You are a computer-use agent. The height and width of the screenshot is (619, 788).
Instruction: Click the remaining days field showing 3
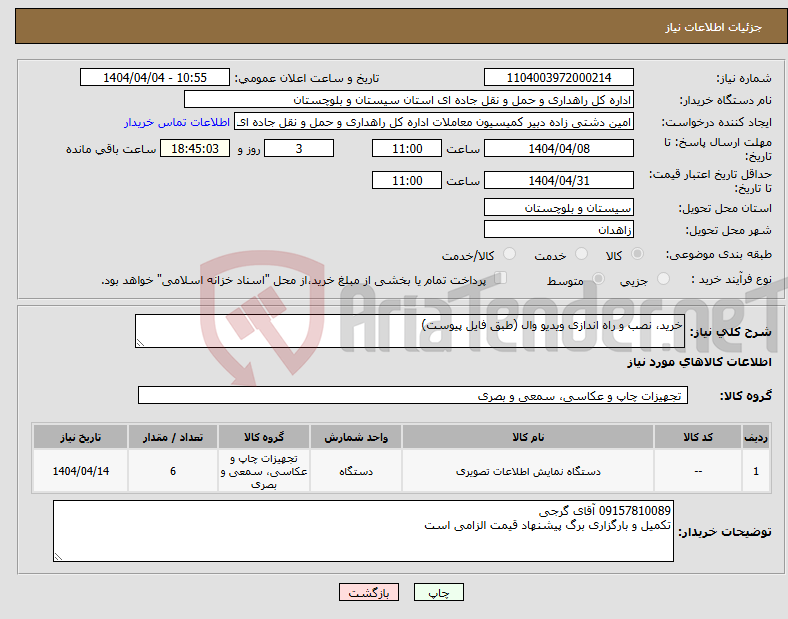[x=299, y=148]
